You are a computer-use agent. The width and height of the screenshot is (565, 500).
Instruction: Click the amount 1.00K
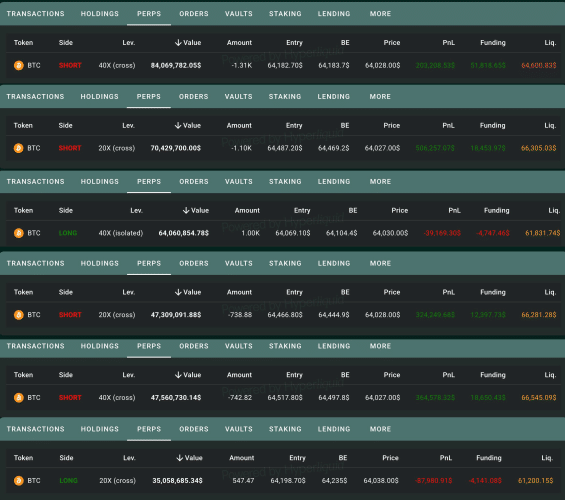click(x=250, y=233)
